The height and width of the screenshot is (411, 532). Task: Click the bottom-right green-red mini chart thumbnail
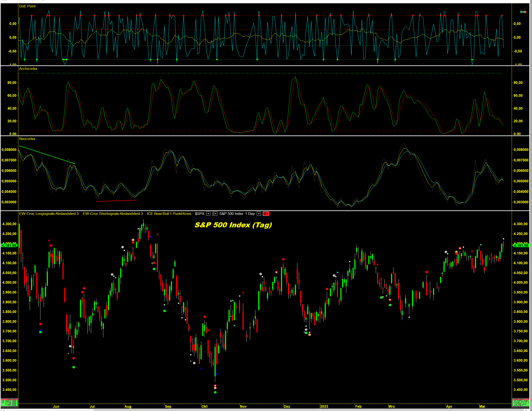521,403
